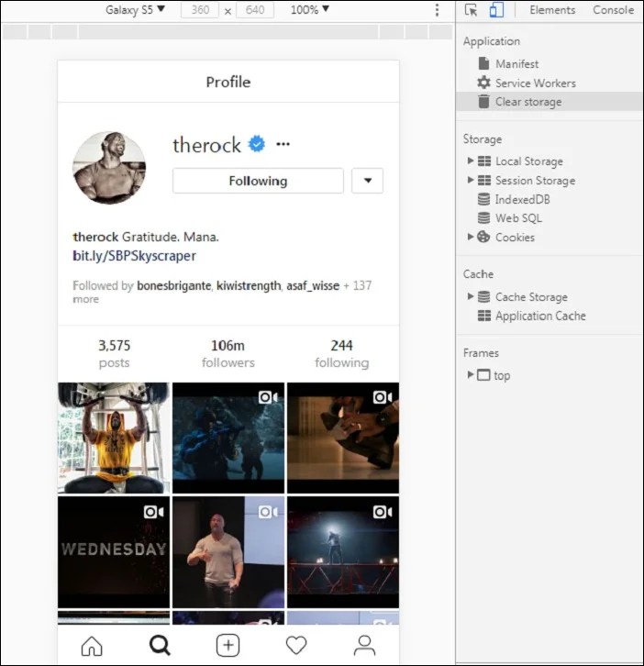Click the 640 height input field
The image size is (644, 666).
tap(255, 10)
